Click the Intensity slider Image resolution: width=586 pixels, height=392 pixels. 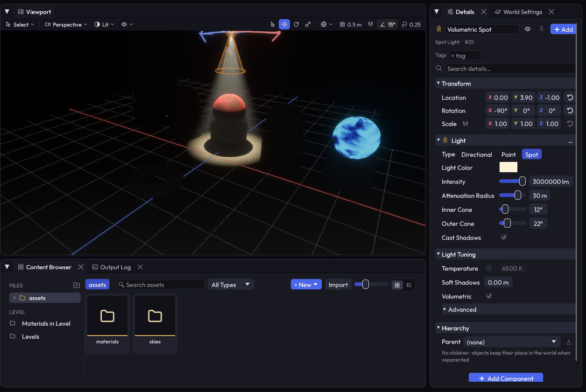(x=512, y=182)
